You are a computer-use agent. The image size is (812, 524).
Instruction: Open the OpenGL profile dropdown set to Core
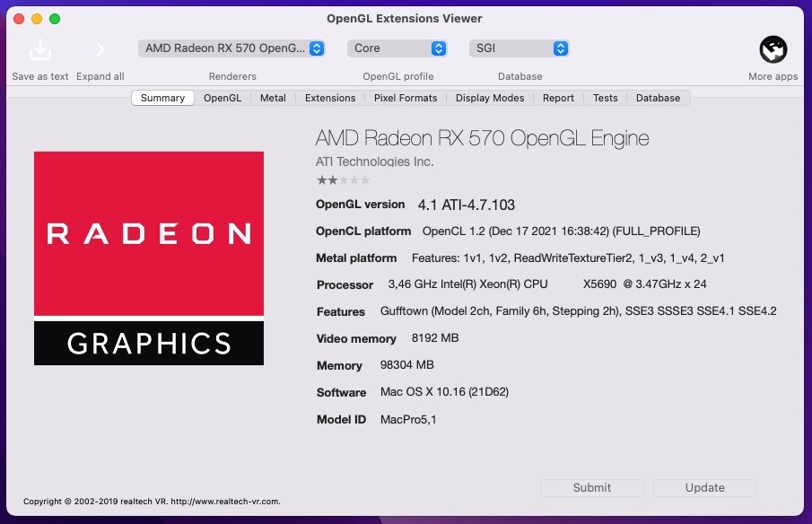[397, 48]
